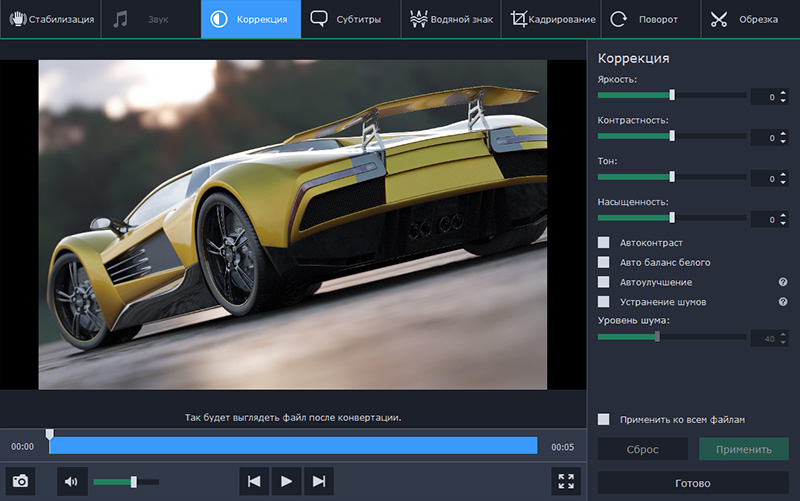This screenshot has height=501, width=800.
Task: Click the Яркость numeric input field
Action: coord(764,97)
